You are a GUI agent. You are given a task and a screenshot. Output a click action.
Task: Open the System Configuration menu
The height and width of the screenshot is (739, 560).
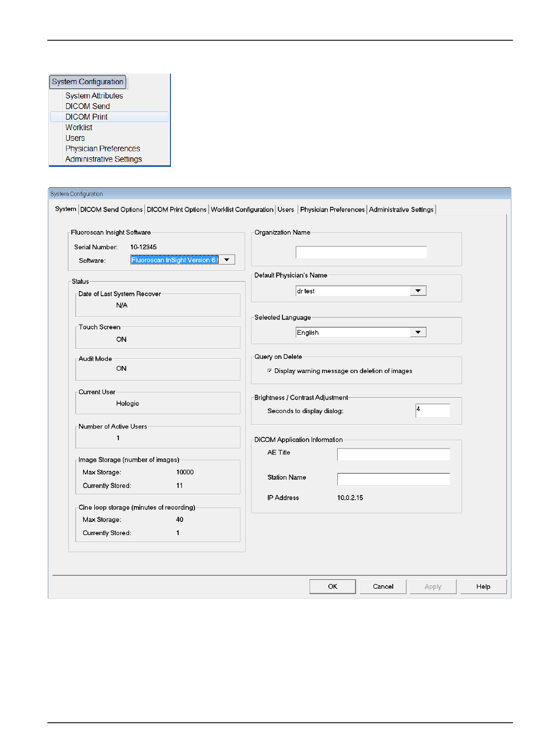[87, 82]
